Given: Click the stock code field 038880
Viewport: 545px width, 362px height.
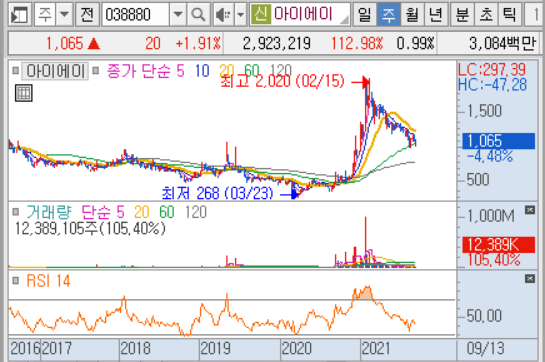Looking at the screenshot, I should coord(136,15).
